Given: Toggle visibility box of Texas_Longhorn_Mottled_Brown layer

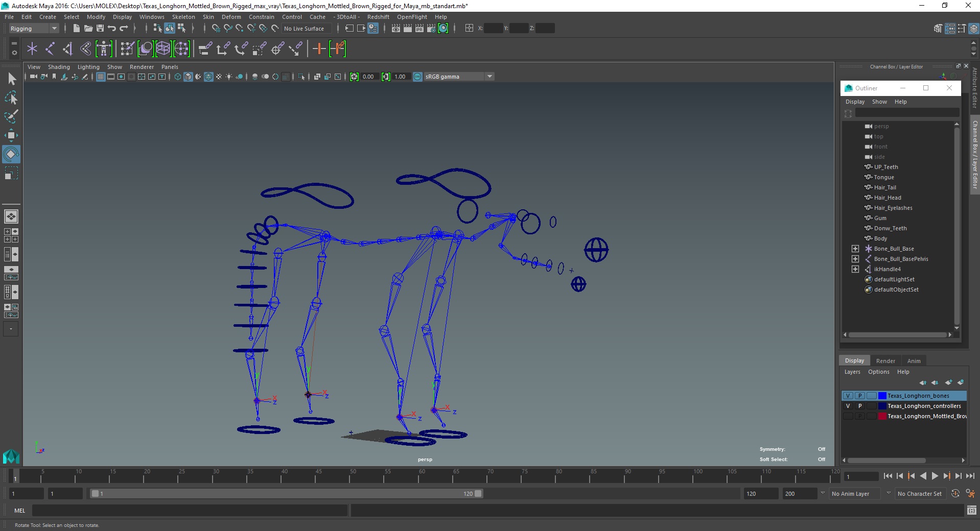Looking at the screenshot, I should pyautogui.click(x=848, y=416).
